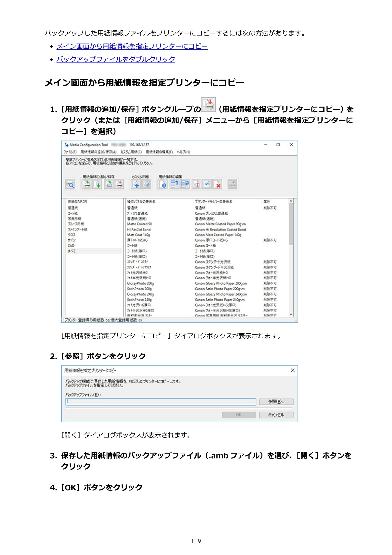The height and width of the screenshot is (555, 392).
Task: Click the greyed printer icon at toolbar end
Action: tap(232, 184)
